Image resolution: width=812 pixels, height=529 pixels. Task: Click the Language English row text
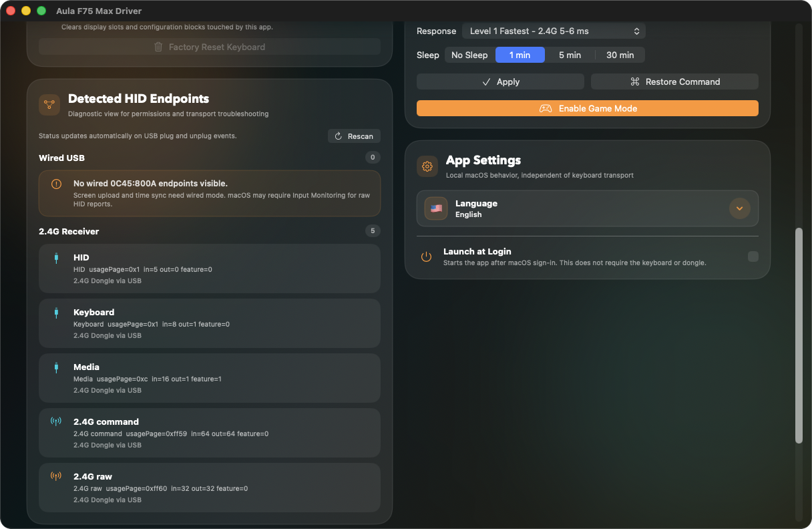click(x=476, y=208)
